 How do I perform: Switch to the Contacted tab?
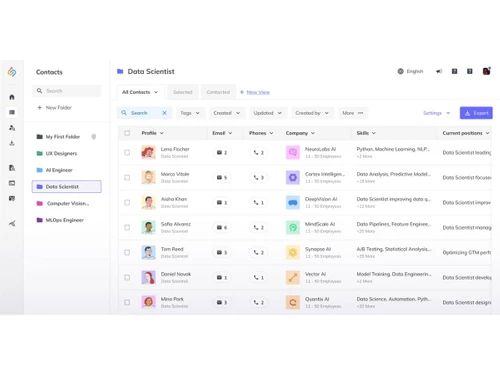coord(218,92)
